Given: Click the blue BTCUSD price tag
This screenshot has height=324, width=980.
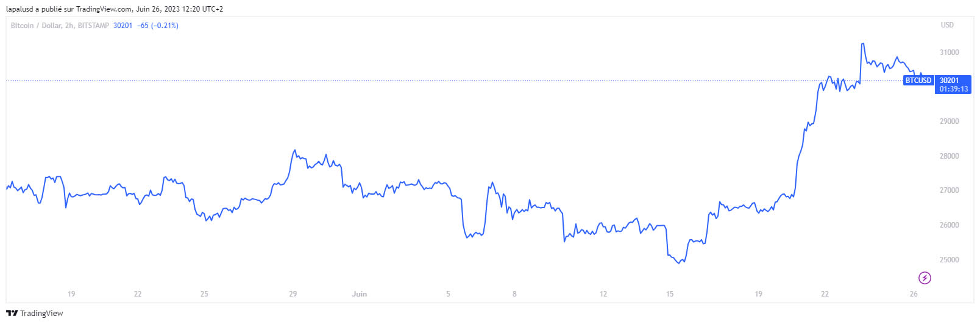Looking at the screenshot, I should click(918, 81).
